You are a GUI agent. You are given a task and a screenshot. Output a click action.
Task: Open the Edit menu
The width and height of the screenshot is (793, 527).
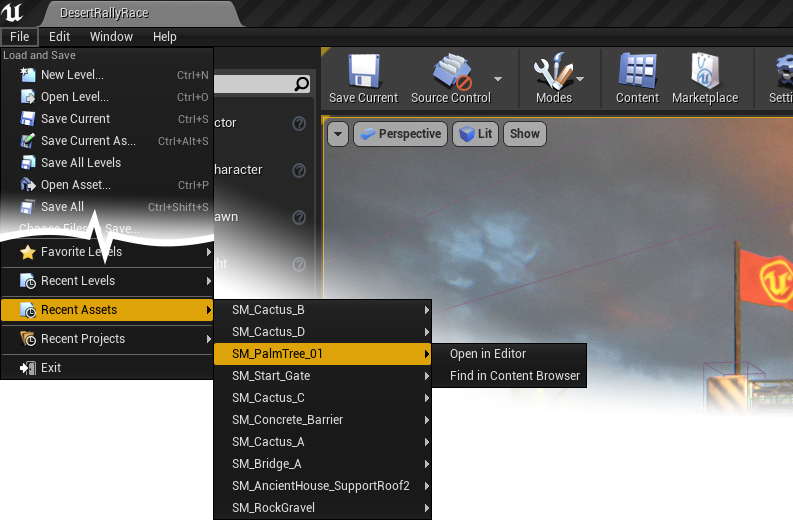pyautogui.click(x=60, y=37)
